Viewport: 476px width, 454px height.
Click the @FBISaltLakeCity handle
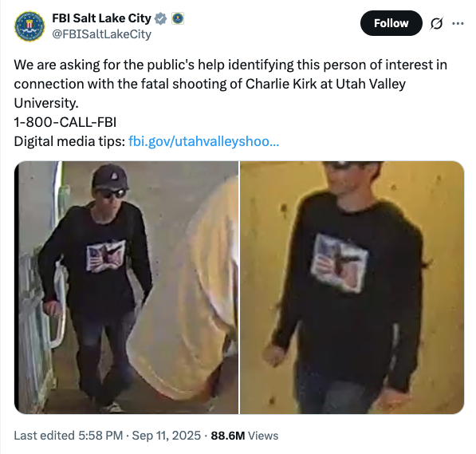coord(102,34)
